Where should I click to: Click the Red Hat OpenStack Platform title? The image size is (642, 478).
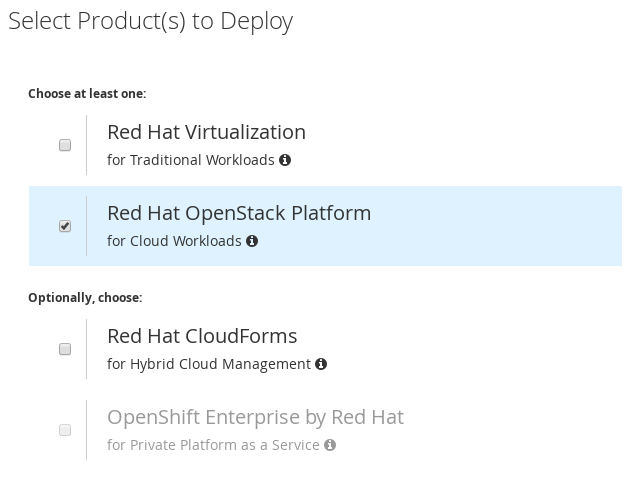pos(239,213)
